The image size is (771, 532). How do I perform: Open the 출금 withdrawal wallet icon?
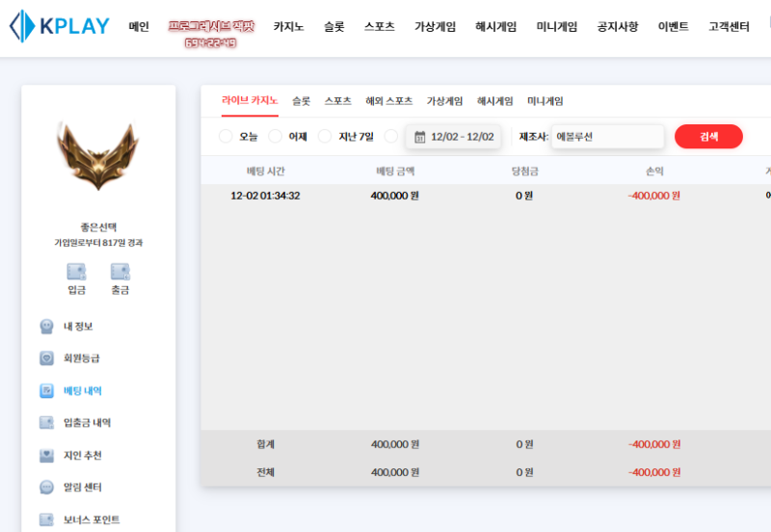point(120,272)
